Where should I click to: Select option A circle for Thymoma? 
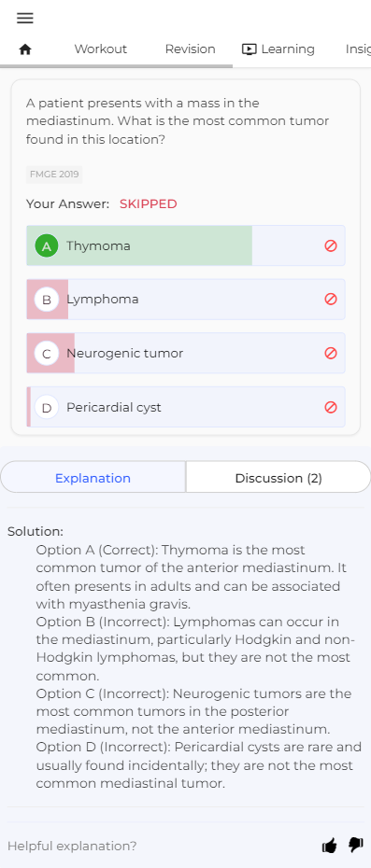point(47,245)
